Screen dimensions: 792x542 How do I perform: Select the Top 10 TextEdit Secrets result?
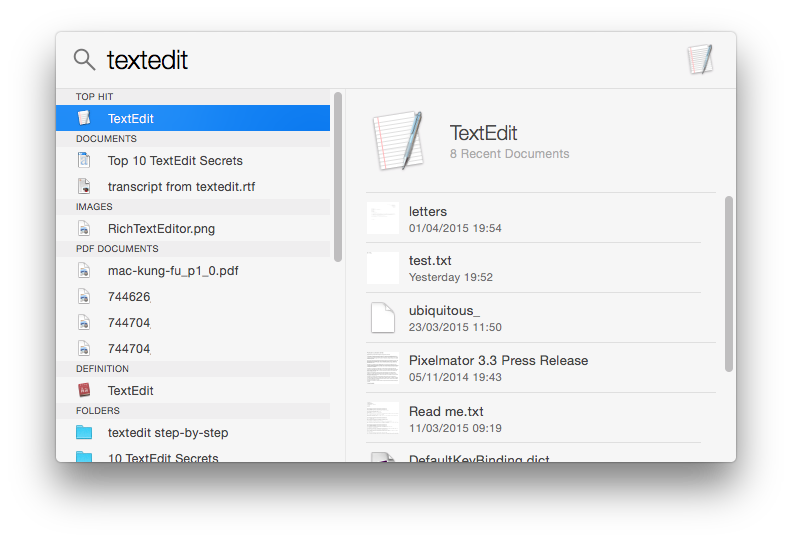pyautogui.click(x=175, y=161)
